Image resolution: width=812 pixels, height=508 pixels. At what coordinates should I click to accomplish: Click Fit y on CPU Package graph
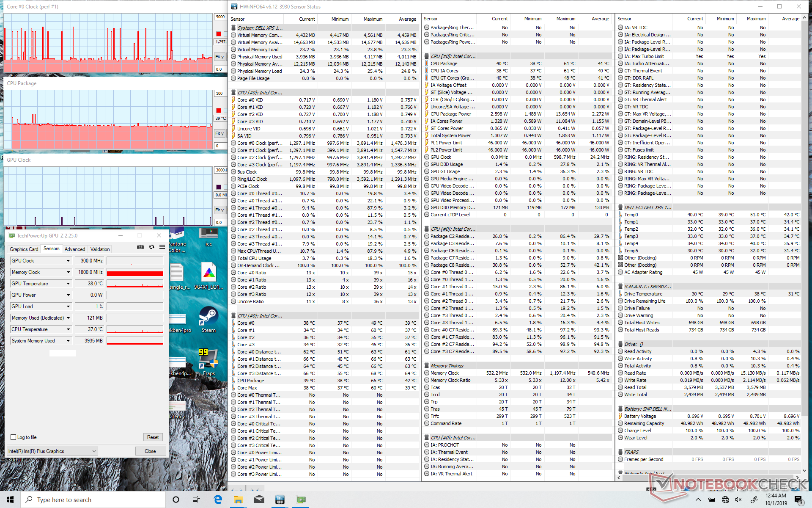click(x=219, y=133)
